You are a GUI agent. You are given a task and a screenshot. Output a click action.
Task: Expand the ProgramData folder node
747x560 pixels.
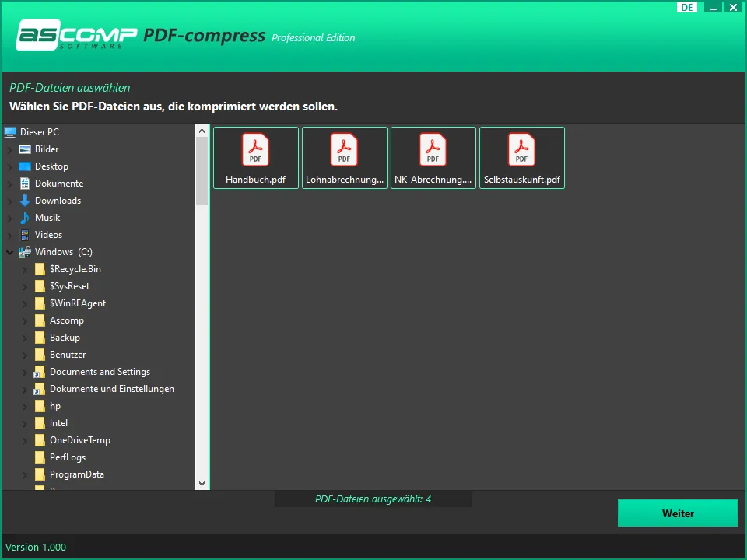(x=25, y=475)
